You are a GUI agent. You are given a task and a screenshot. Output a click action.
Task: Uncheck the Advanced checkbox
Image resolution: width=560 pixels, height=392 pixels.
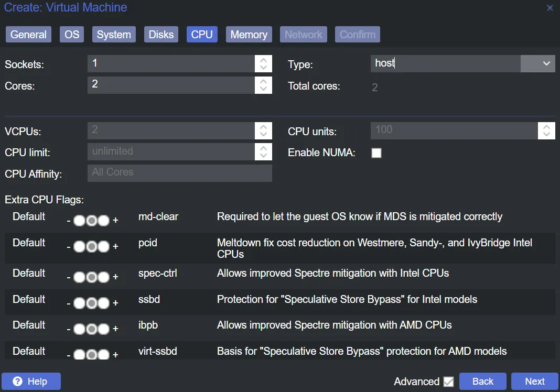click(448, 382)
